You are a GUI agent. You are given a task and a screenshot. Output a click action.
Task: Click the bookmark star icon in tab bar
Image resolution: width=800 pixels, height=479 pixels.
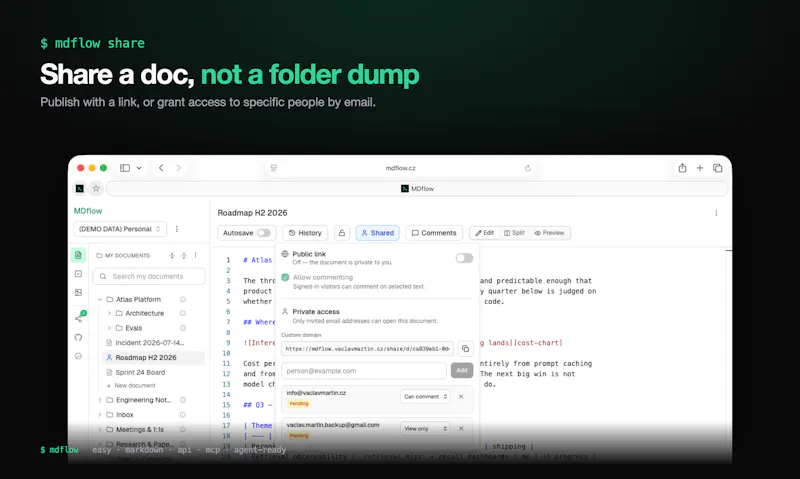96,189
